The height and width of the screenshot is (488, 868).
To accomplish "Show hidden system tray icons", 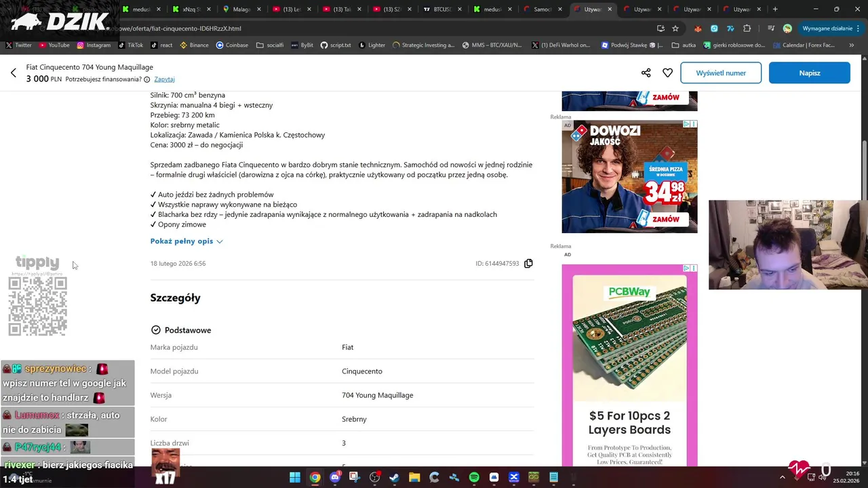I will click(782, 477).
